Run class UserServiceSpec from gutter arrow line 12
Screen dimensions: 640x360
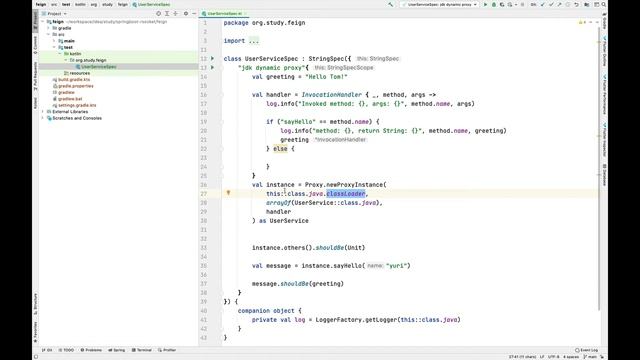coord(212,59)
